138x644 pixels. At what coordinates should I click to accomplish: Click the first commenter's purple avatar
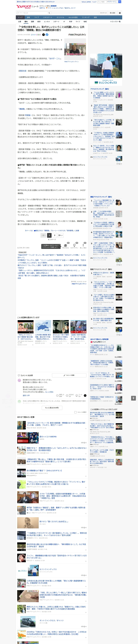[x=19, y=380]
